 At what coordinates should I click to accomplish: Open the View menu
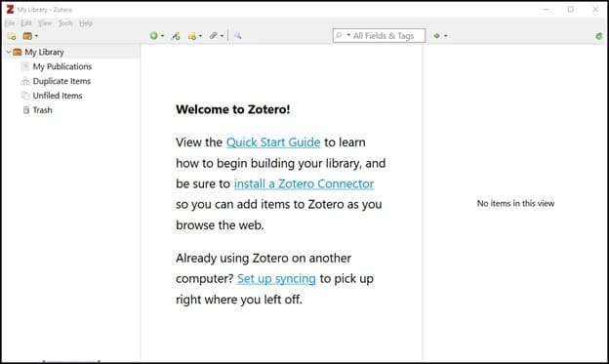point(45,23)
